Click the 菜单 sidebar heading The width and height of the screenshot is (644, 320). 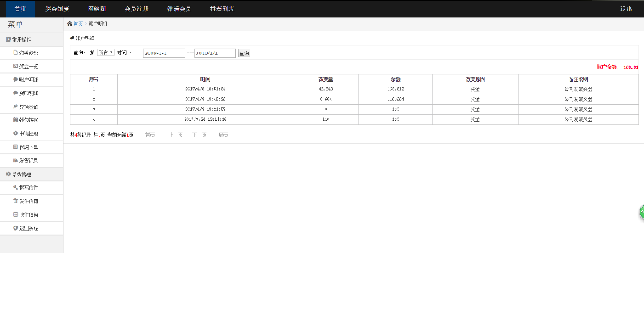pos(16,24)
